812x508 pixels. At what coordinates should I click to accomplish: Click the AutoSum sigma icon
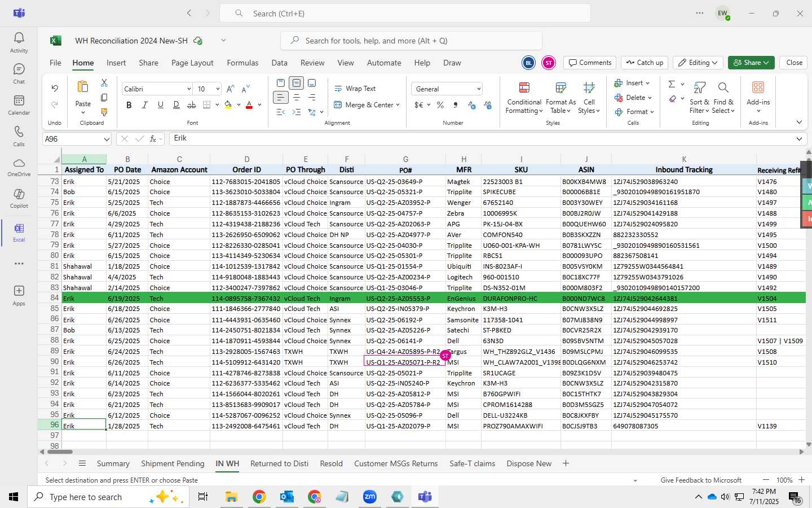[x=672, y=84]
